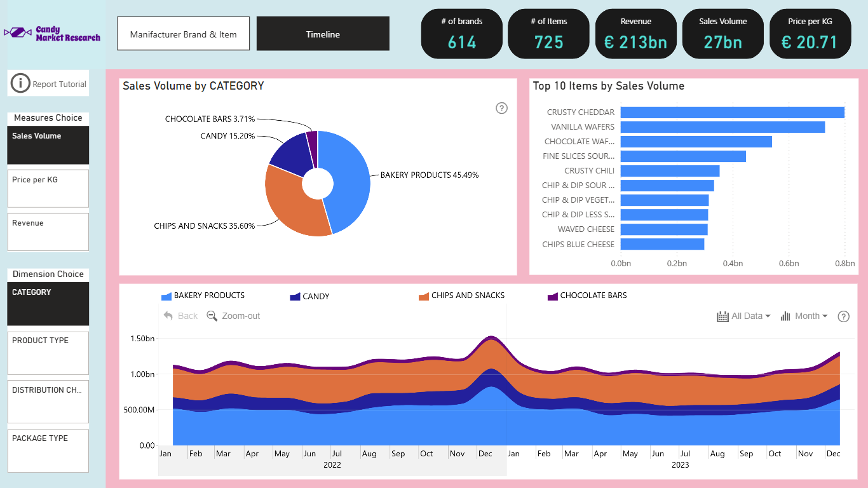Viewport: 868px width, 488px height.
Task: Click the 2022 year label on timeline axis
Action: 332,465
